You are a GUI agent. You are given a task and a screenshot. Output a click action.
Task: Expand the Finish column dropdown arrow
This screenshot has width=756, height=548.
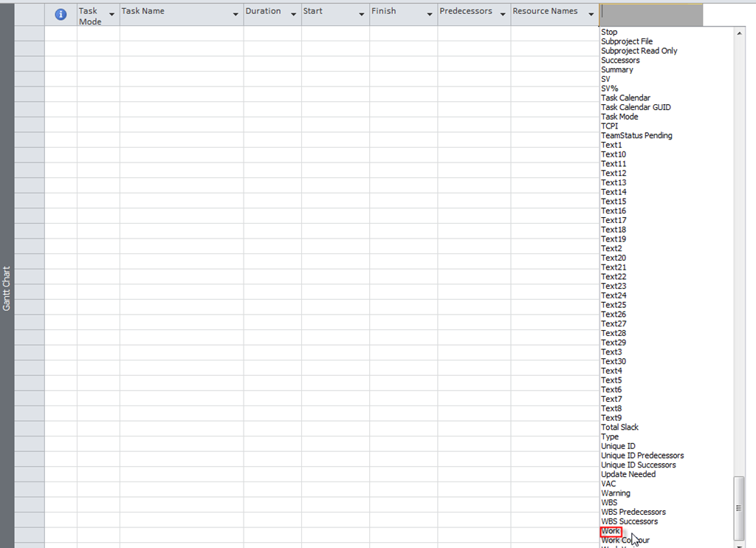coord(429,14)
